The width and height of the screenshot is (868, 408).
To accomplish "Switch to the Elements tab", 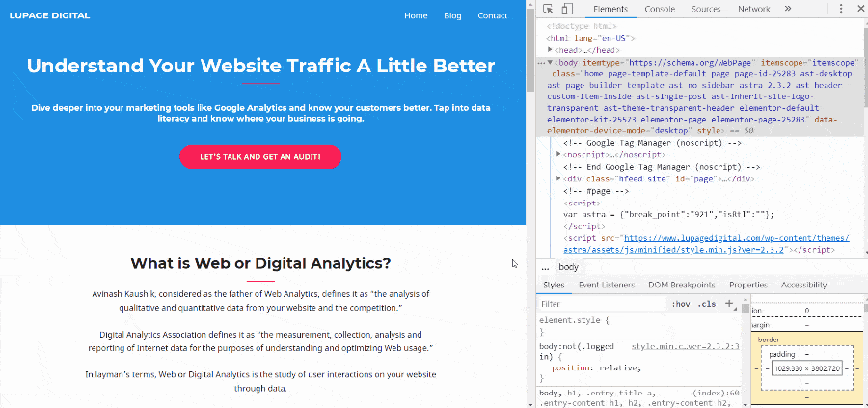I will [610, 9].
